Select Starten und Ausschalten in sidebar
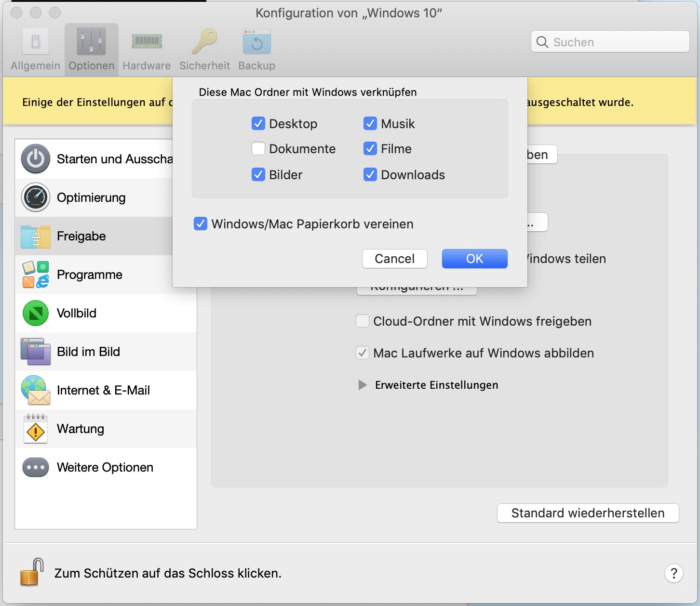This screenshot has height=606, width=700. [94, 159]
